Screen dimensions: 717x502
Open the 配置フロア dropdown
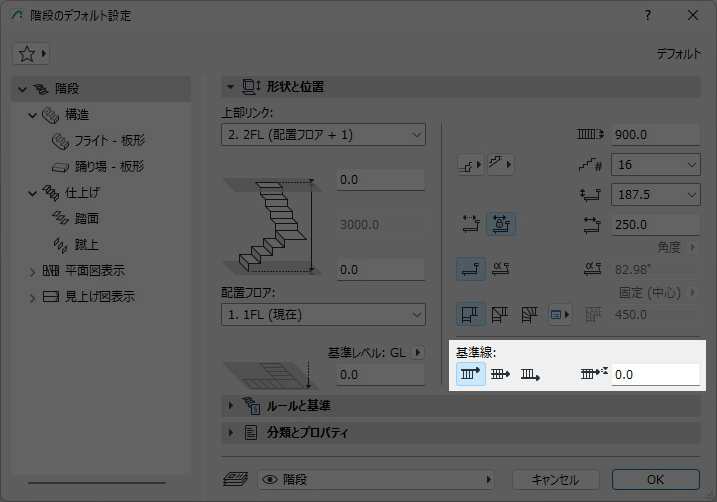[322, 315]
